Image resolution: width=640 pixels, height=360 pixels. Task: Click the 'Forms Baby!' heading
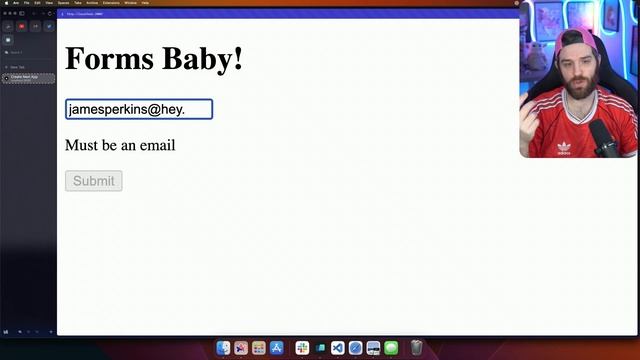154,59
